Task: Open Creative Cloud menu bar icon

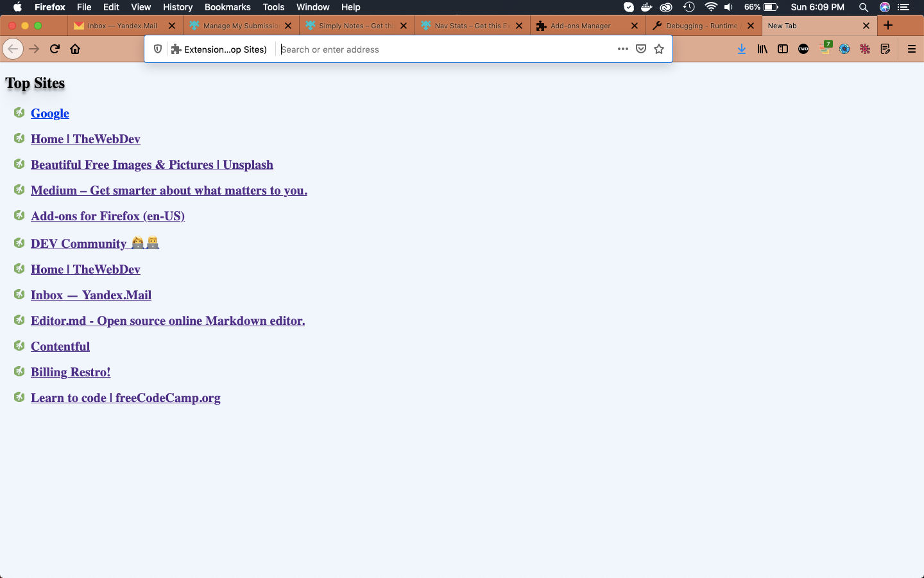Action: click(666, 7)
